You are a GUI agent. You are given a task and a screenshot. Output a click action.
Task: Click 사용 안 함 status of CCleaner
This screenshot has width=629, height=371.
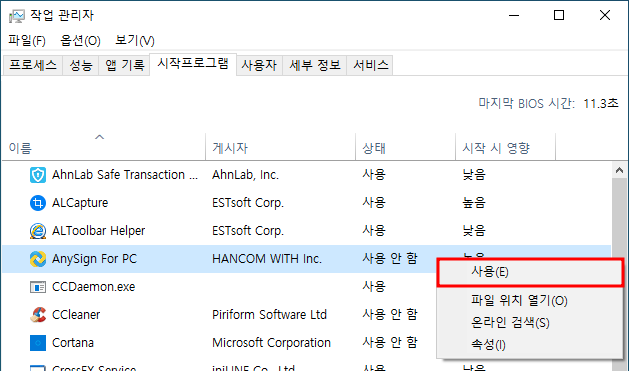click(x=390, y=314)
